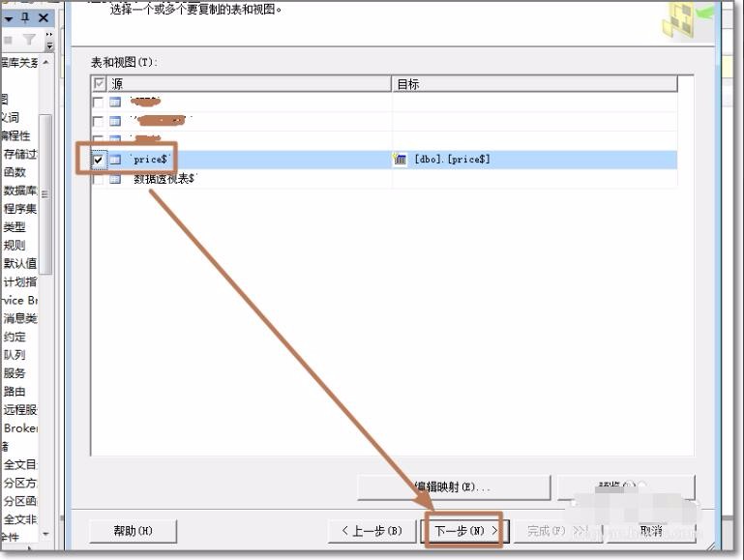
Task: Click the table icon of the second redacted row
Action: coord(115,122)
